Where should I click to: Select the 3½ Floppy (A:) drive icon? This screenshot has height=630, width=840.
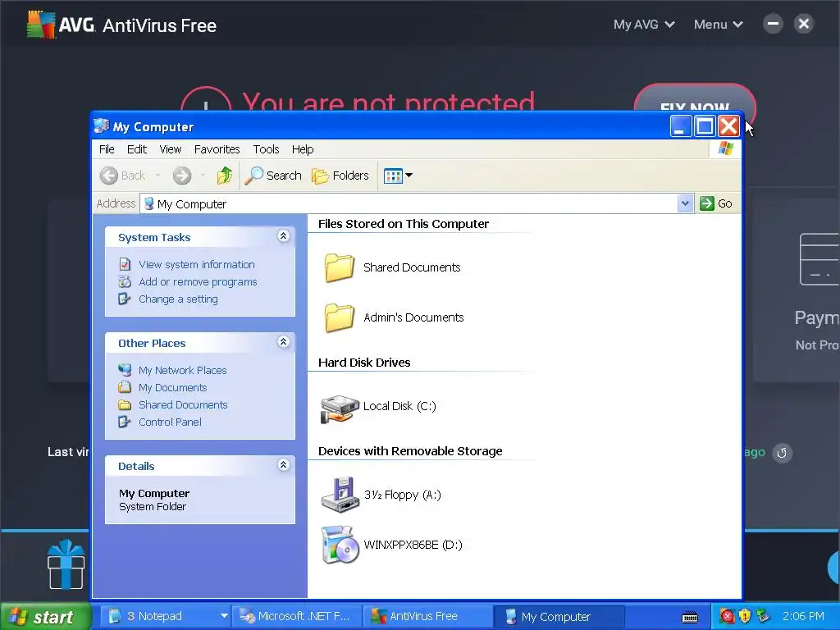[339, 495]
